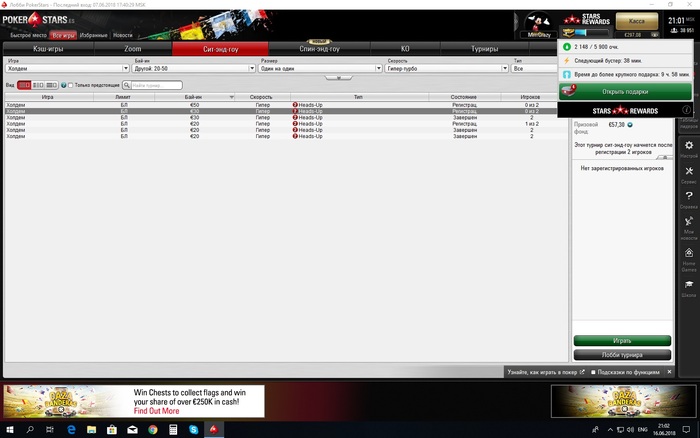Image resolution: width=700 pixels, height=438 pixels.
Task: Open the Бай-ин Другой 20-50 dropdown
Action: [194, 68]
